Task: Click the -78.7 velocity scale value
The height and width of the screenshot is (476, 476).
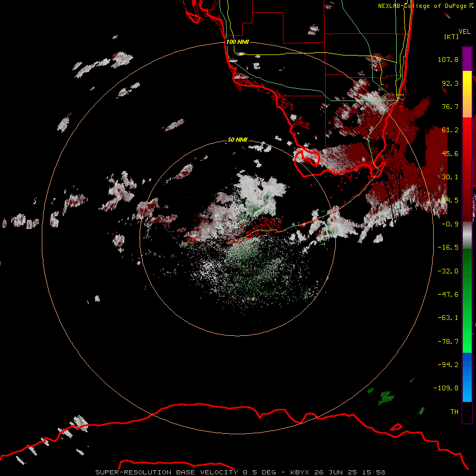Action: [x=448, y=342]
